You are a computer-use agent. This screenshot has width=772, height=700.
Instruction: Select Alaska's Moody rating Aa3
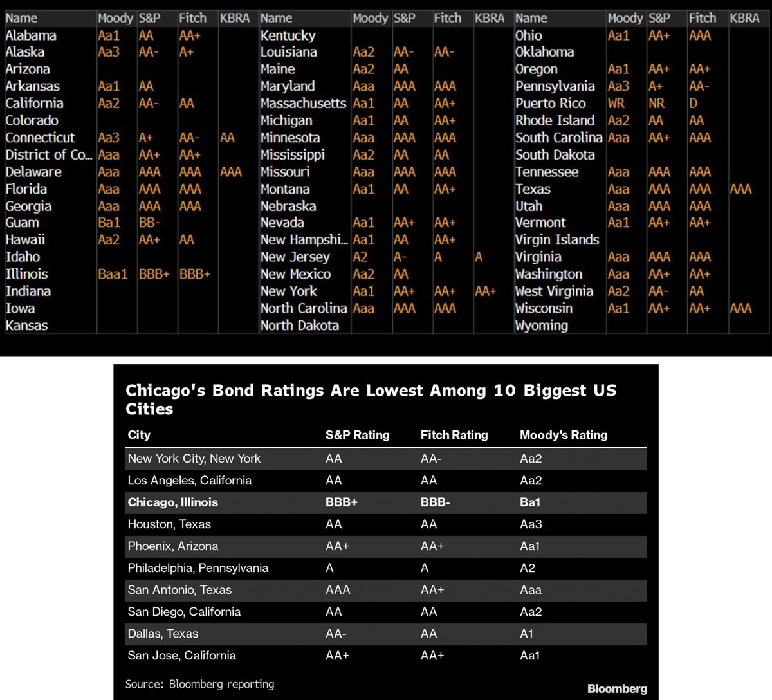tap(109, 52)
